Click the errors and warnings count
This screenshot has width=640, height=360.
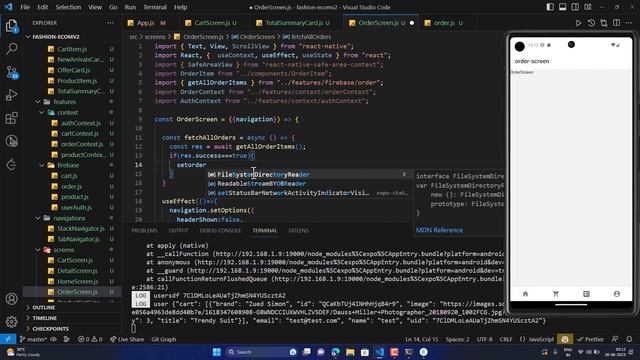(x=90, y=339)
